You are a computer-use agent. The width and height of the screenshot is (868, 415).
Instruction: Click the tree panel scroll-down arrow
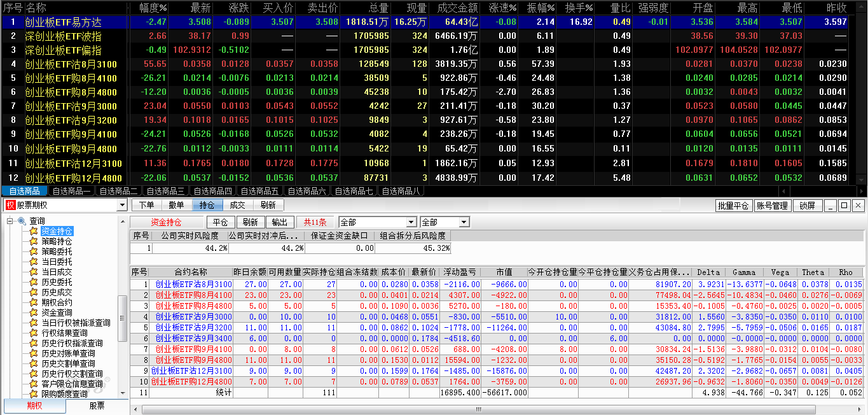click(x=123, y=394)
